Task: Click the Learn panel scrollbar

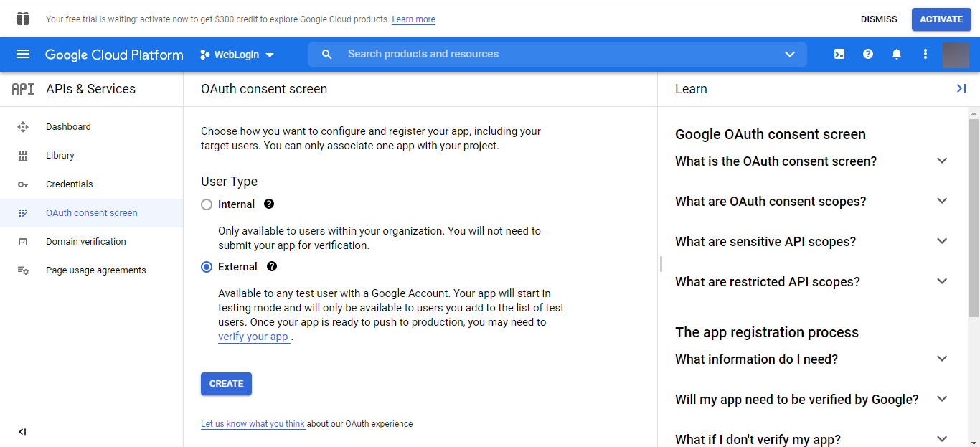Action: [974, 218]
